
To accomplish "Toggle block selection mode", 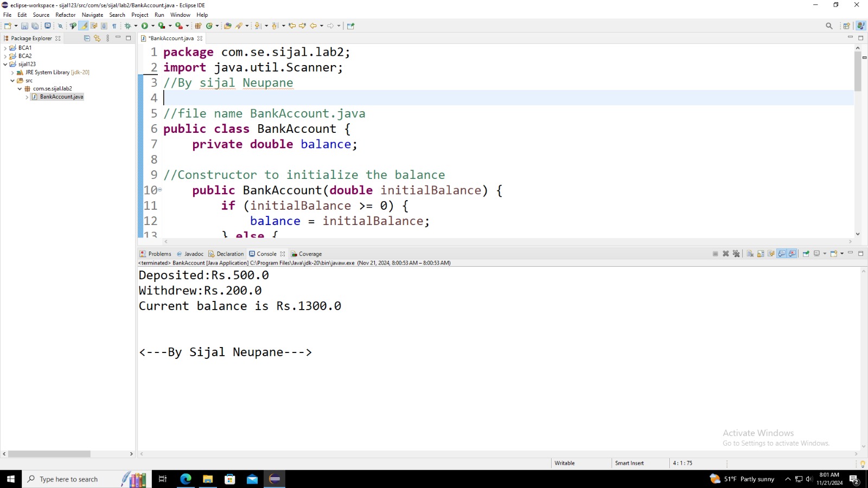I will 104,25.
